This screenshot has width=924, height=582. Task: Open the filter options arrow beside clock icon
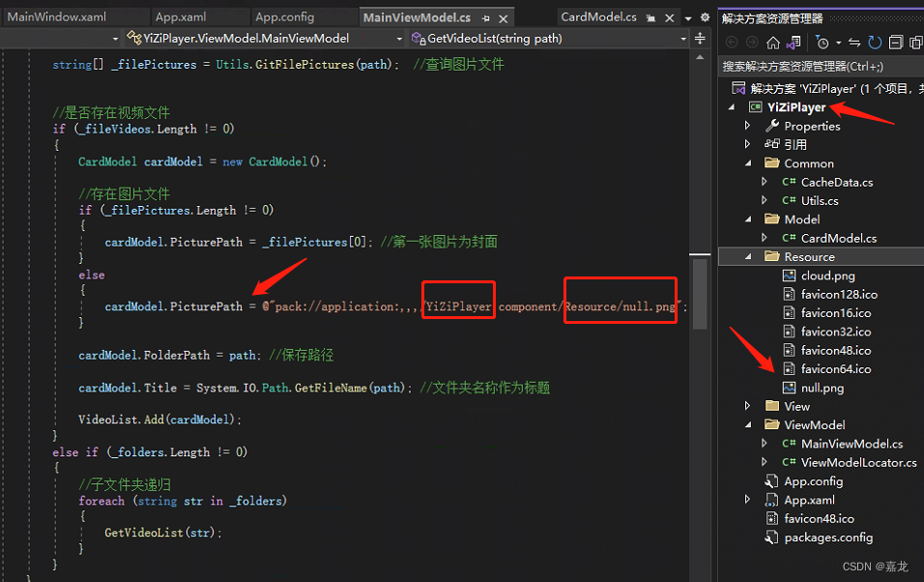tap(838, 44)
